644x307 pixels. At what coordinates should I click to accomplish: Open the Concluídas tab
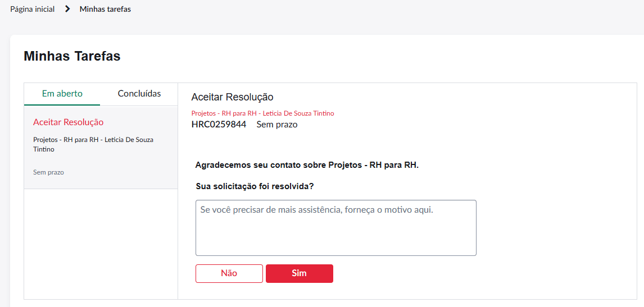tap(139, 94)
